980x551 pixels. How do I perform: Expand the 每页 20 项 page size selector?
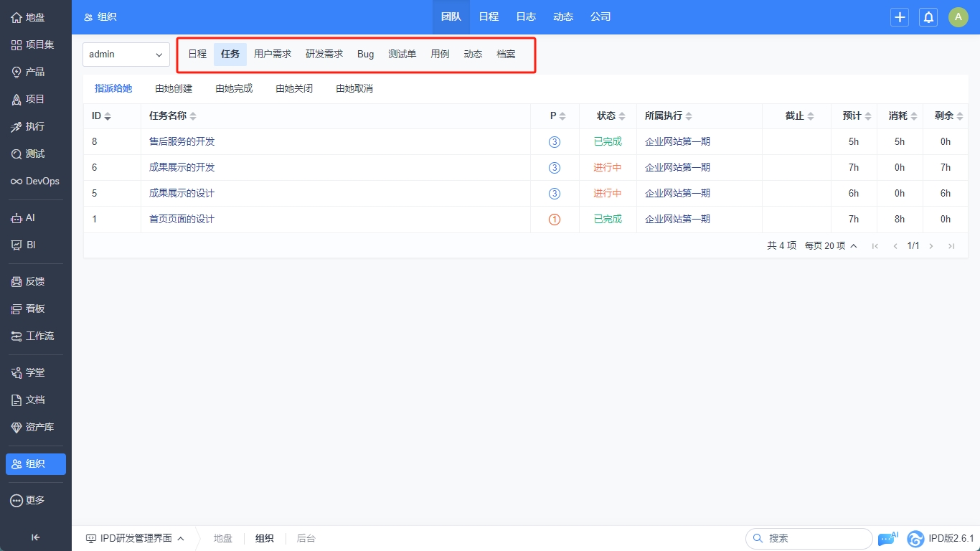(831, 246)
